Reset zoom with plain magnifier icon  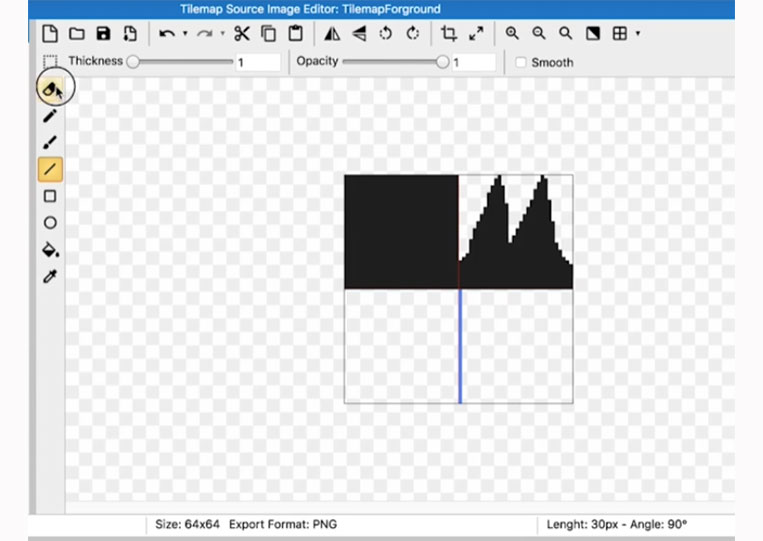click(x=565, y=34)
